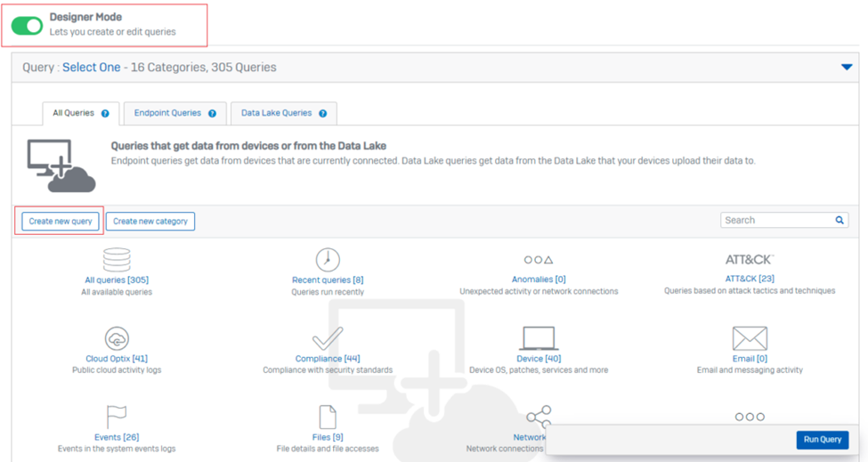Open the Device laptop icon

tap(539, 338)
